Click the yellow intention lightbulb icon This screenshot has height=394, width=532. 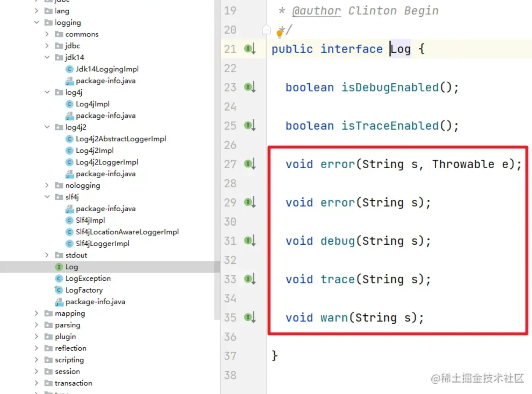280,33
